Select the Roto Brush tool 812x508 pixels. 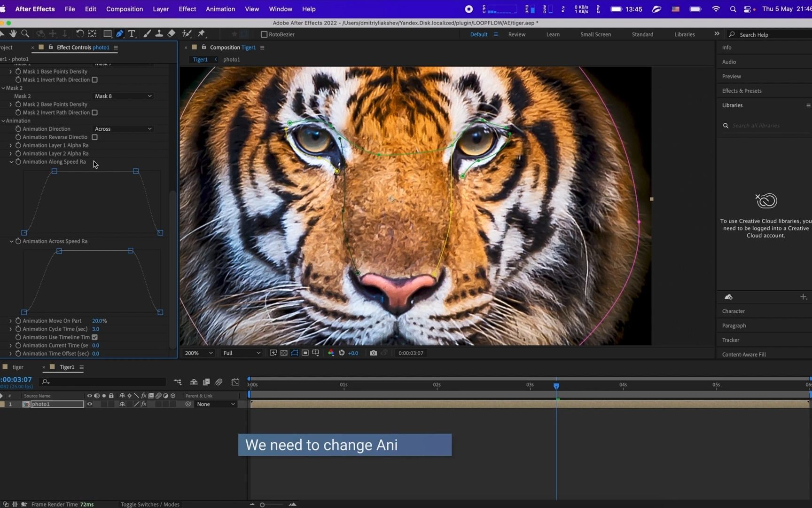tap(187, 33)
